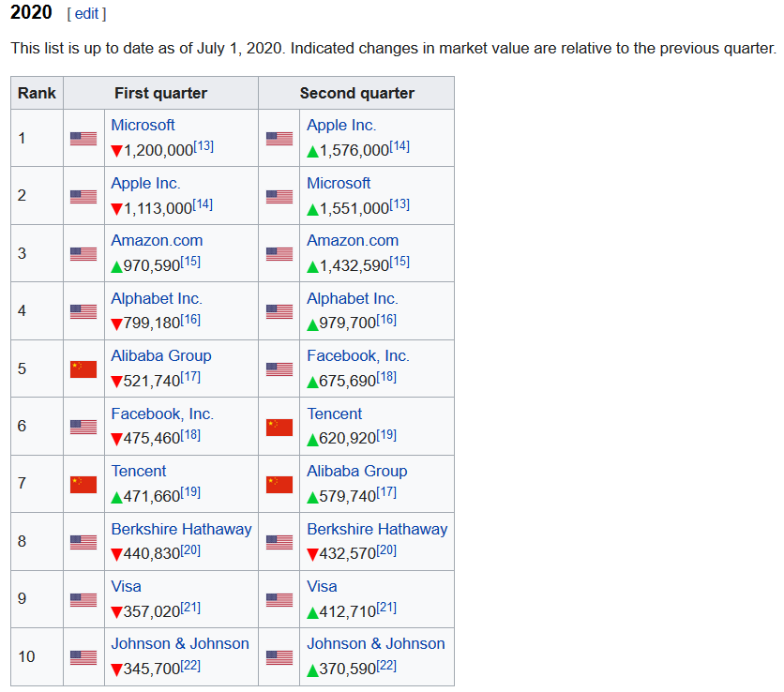Click the Second quarter column header
Viewport: 784px width, 692px height.
click(356, 93)
